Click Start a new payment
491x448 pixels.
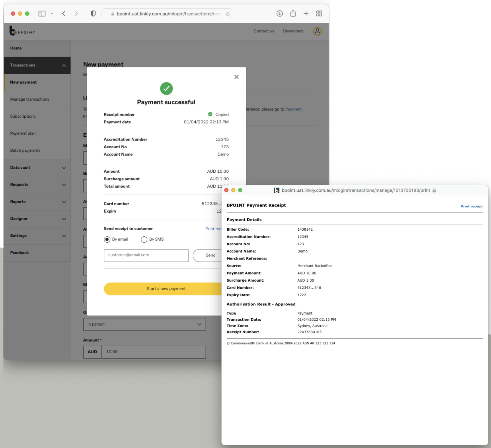[166, 289]
